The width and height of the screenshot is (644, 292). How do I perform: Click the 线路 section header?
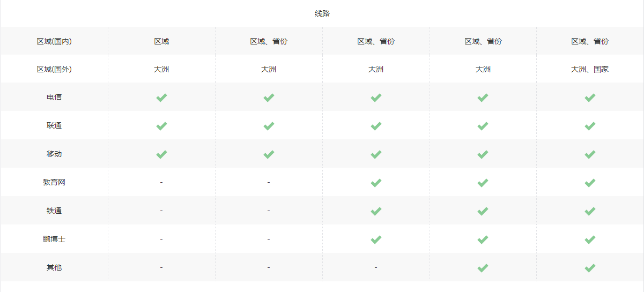(x=322, y=13)
